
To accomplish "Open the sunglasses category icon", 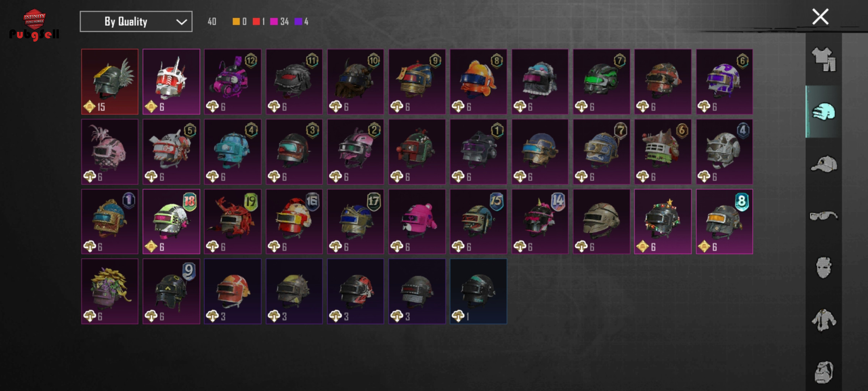I will click(x=824, y=216).
